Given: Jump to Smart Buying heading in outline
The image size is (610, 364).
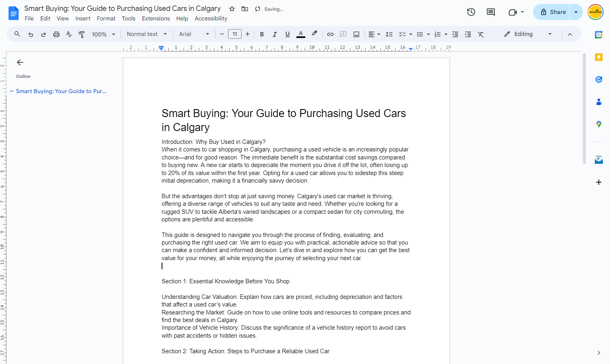Looking at the screenshot, I should (x=61, y=91).
